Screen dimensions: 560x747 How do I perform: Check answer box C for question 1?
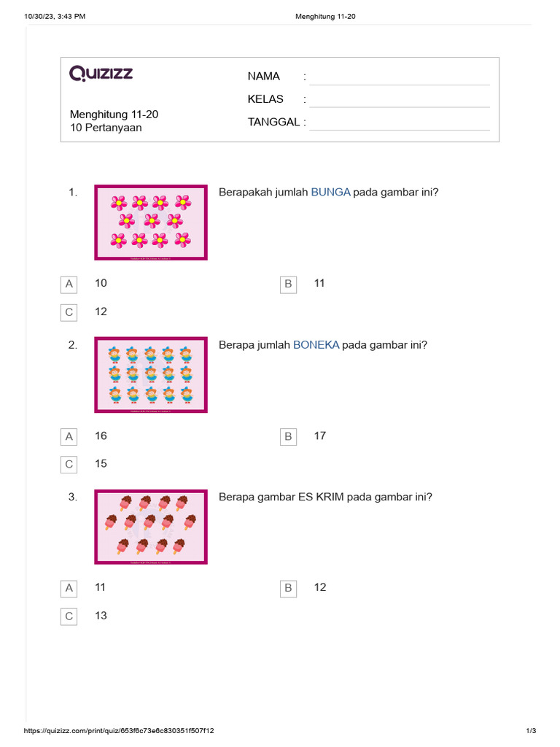[x=69, y=312]
